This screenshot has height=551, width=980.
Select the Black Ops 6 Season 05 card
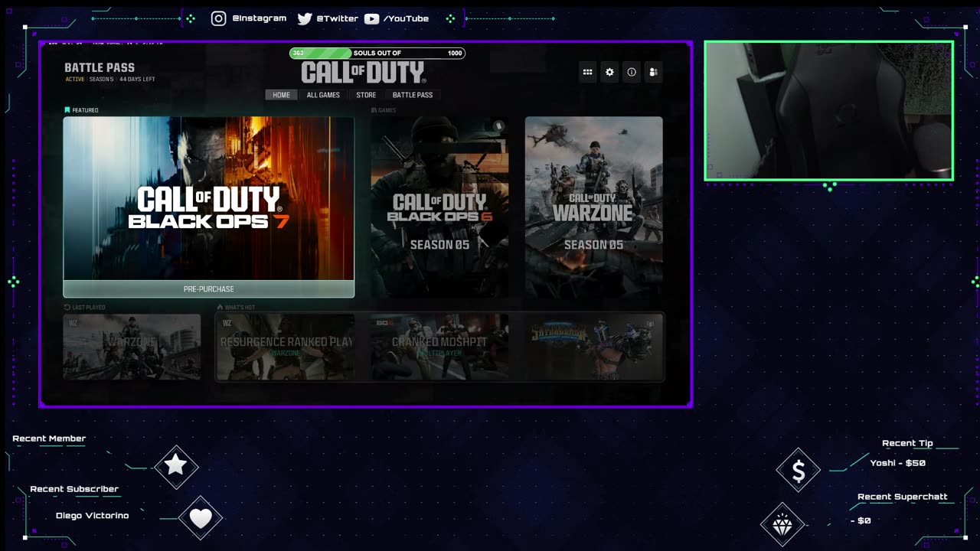(439, 207)
